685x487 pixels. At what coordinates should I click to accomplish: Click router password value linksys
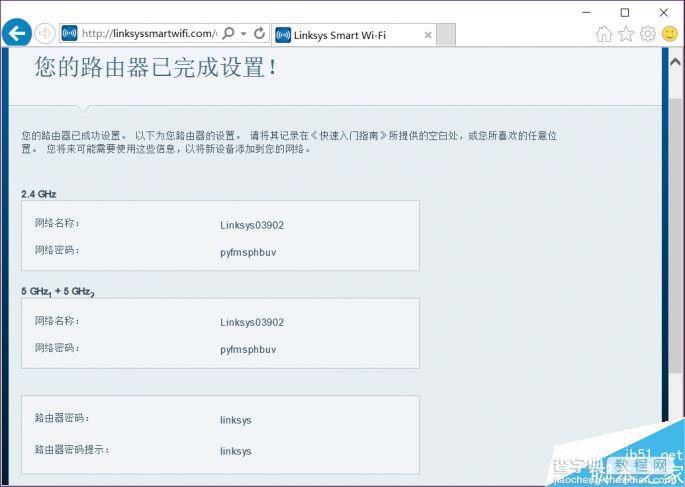235,420
